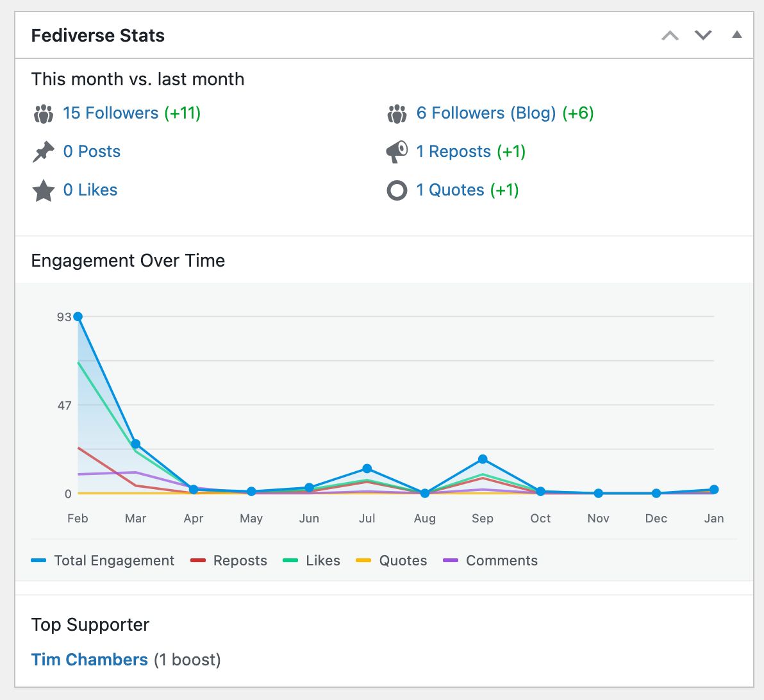This screenshot has width=764, height=700.
Task: Open Tim Chambers' profile link
Action: tap(89, 659)
